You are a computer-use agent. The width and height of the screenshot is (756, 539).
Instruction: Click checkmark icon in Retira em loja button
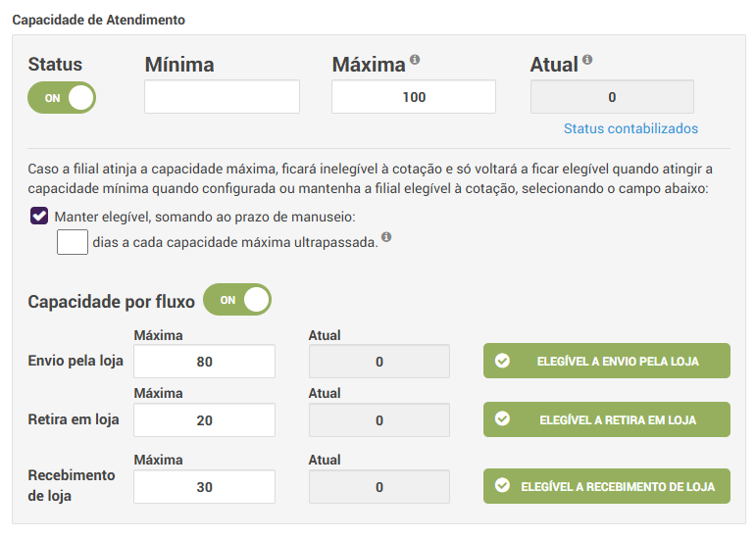pyautogui.click(x=503, y=419)
